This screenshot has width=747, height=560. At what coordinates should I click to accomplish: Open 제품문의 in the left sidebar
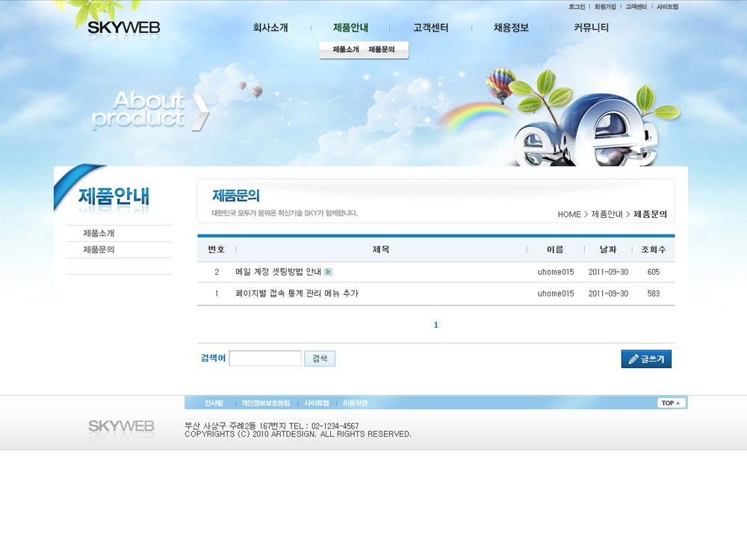[99, 250]
